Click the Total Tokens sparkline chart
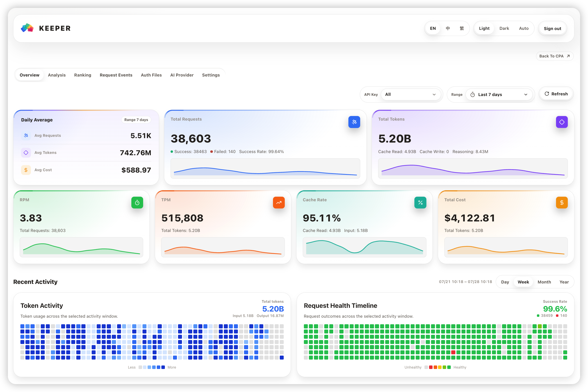Image resolution: width=588 pixels, height=392 pixels. coord(473,169)
